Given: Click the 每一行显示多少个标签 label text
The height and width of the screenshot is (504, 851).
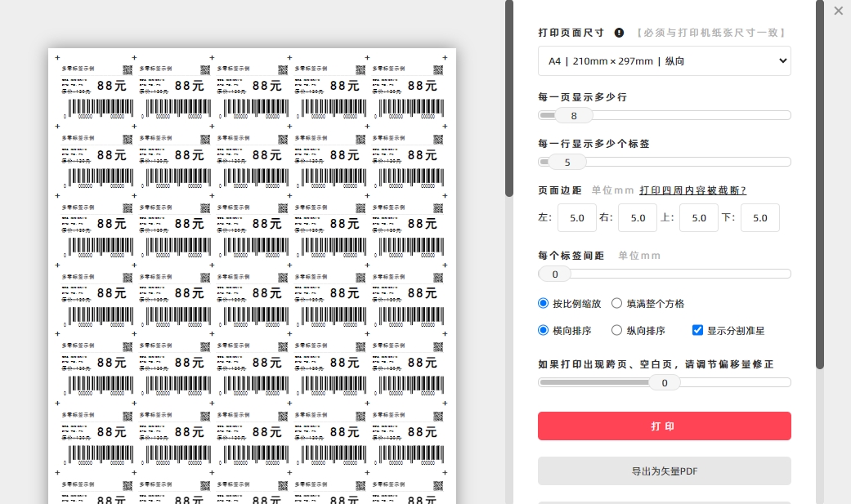Looking at the screenshot, I should point(593,144).
